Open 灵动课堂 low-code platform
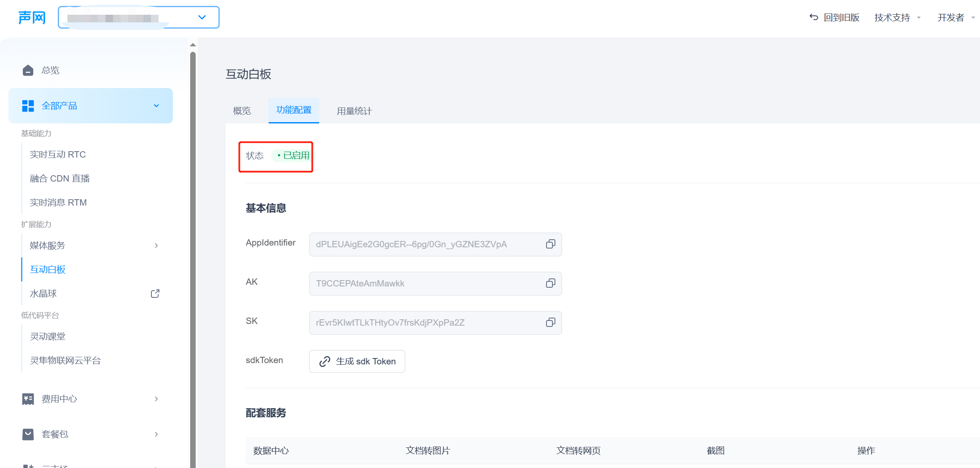This screenshot has width=980, height=468. [48, 337]
